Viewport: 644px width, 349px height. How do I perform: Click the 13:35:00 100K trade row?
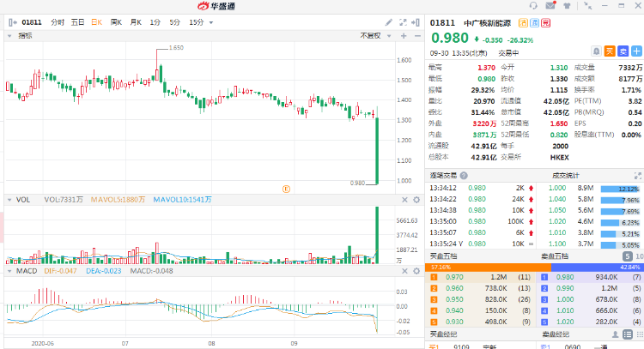482,221
